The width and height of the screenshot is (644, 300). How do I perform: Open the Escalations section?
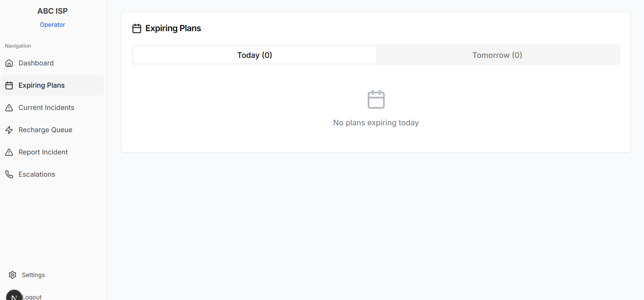click(x=37, y=174)
